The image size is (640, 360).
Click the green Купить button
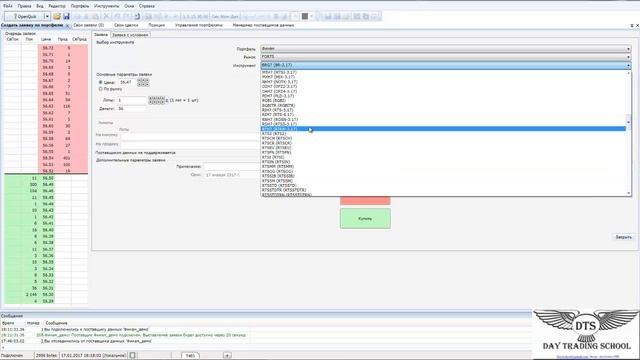click(365, 219)
